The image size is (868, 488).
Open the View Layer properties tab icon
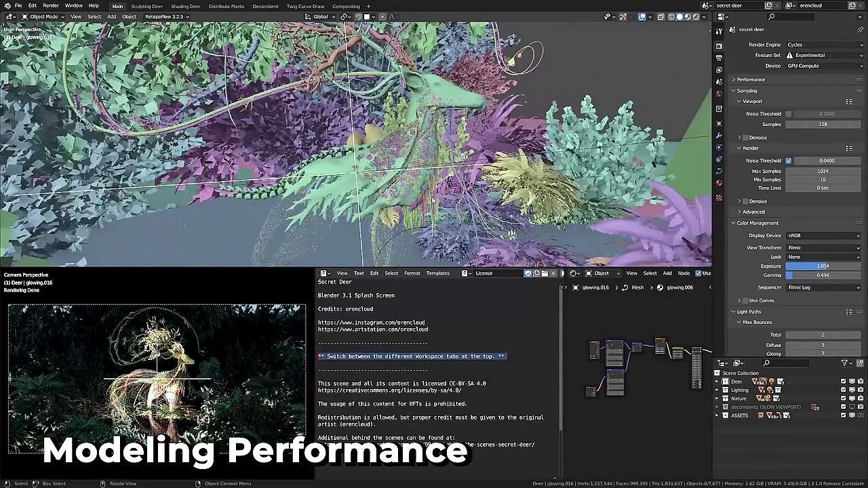[x=719, y=70]
